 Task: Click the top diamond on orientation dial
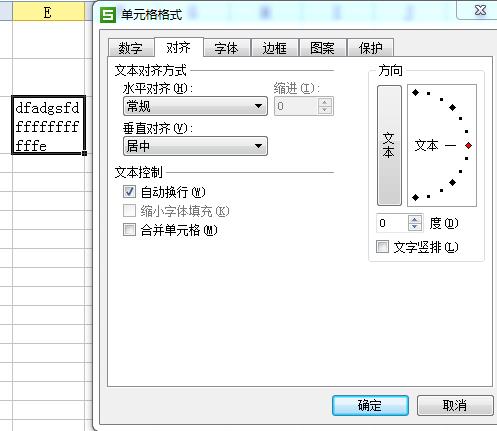tap(415, 92)
